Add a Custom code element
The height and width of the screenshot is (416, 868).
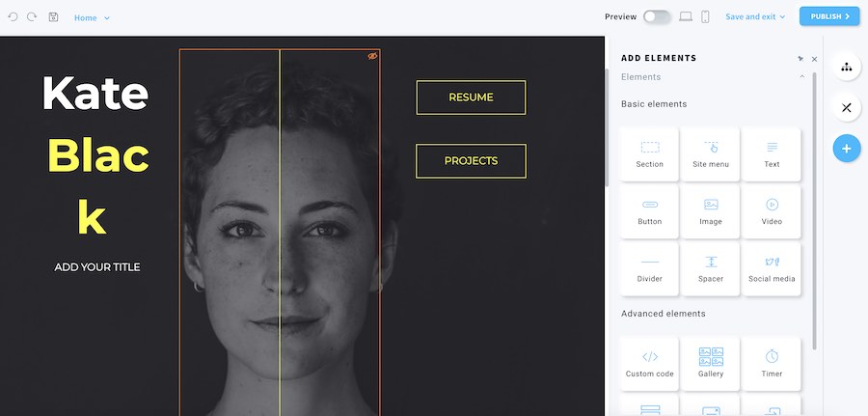tap(649, 364)
